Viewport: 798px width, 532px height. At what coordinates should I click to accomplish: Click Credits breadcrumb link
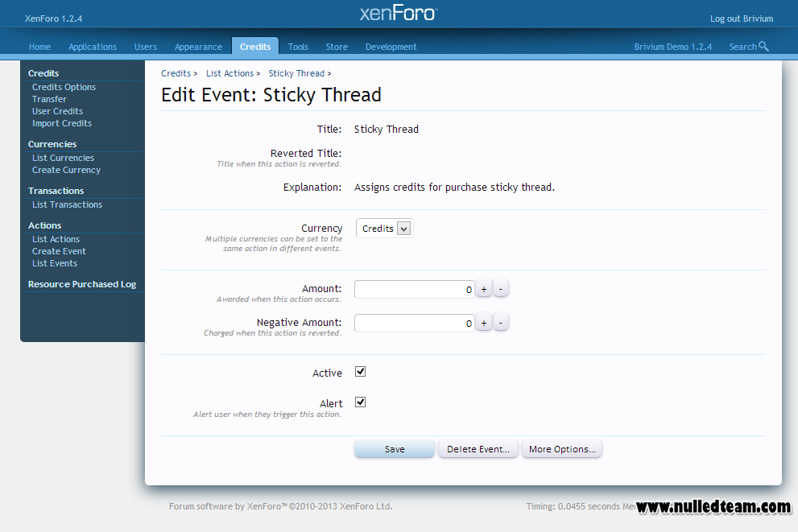(x=176, y=73)
